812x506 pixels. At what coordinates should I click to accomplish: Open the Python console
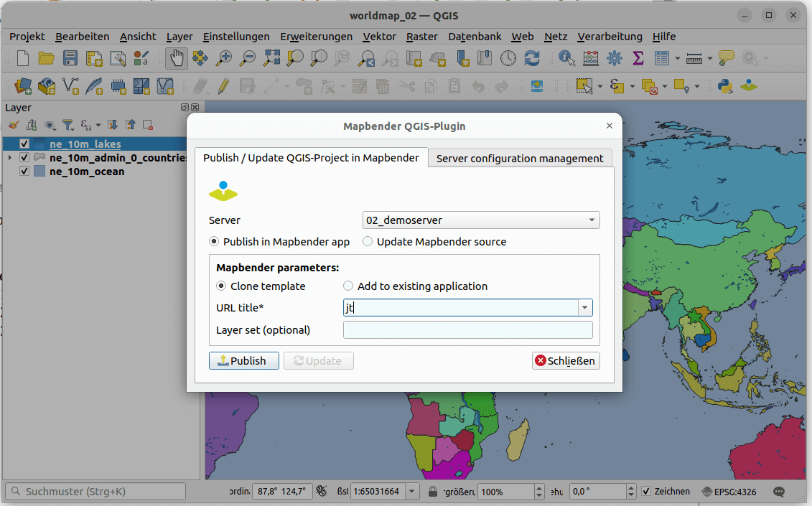coord(724,86)
